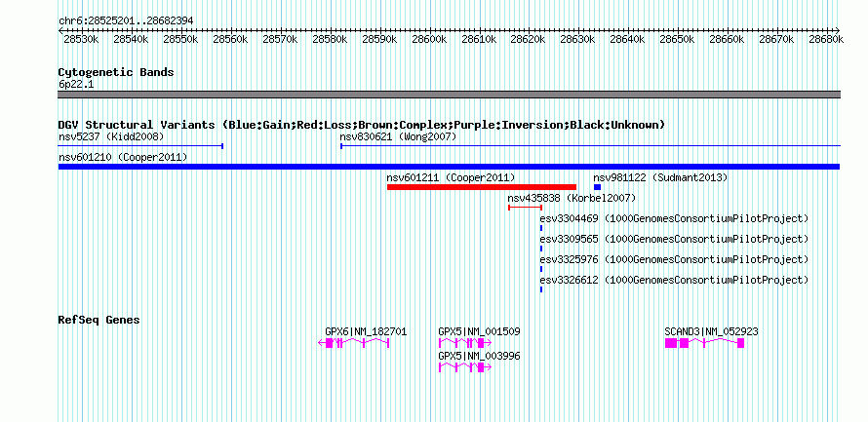Image resolution: width=868 pixels, height=422 pixels.
Task: Open esv3304469 variant label
Action: click(x=674, y=218)
